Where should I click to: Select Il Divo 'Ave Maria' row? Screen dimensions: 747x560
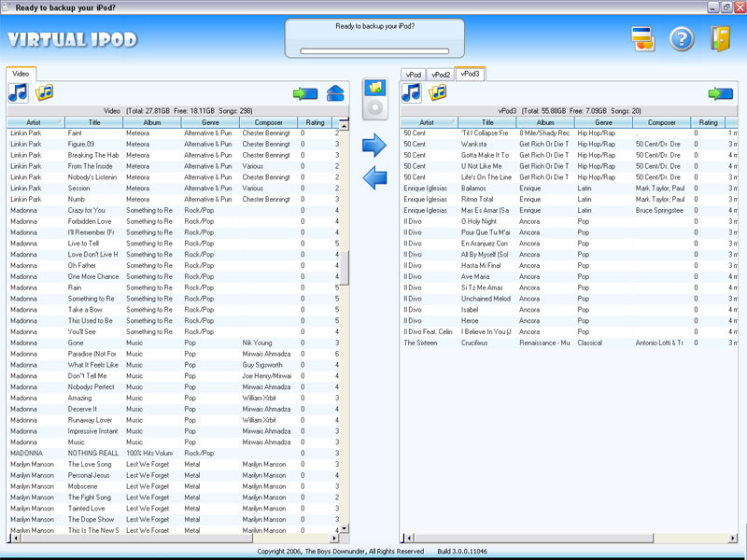coord(570,276)
